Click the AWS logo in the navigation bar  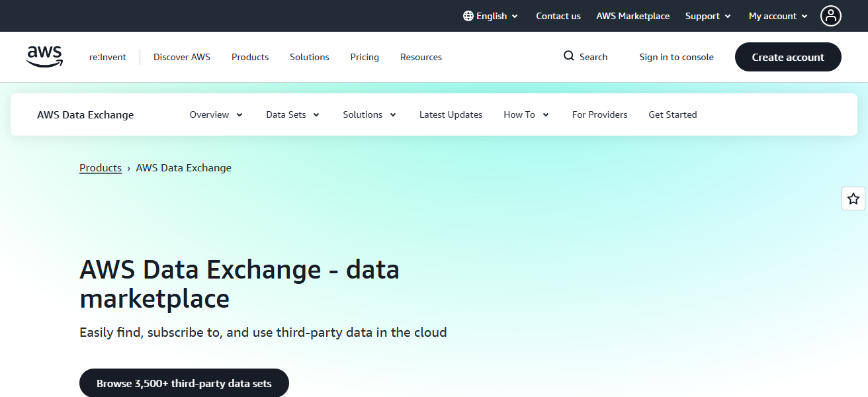tap(44, 57)
